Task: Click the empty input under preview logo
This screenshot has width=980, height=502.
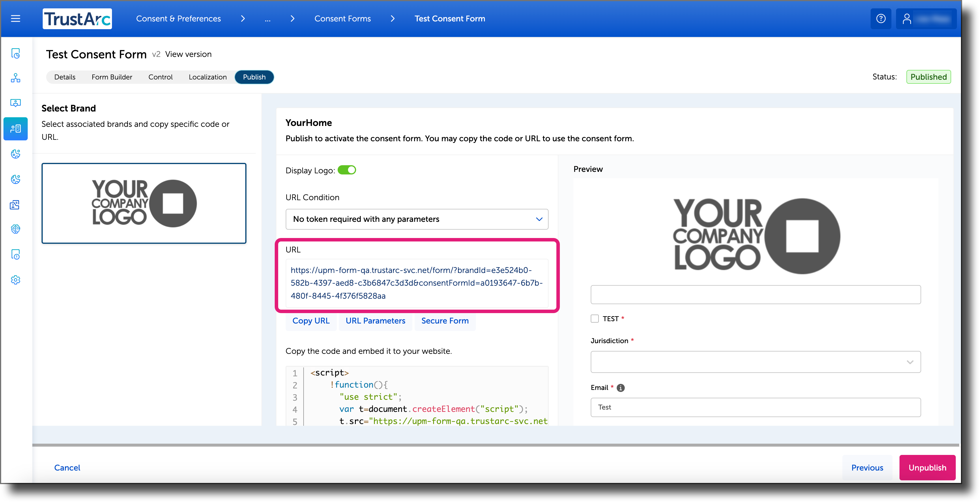Action: (x=755, y=294)
